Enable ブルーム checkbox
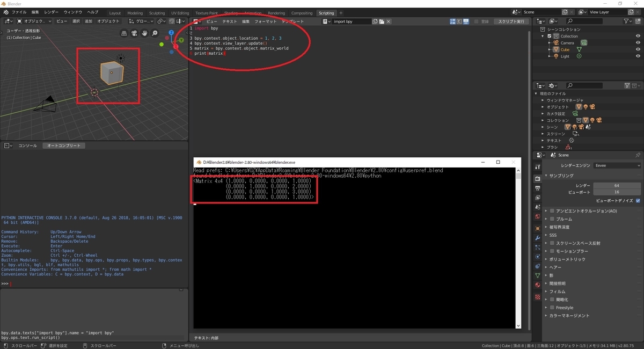 click(x=552, y=219)
